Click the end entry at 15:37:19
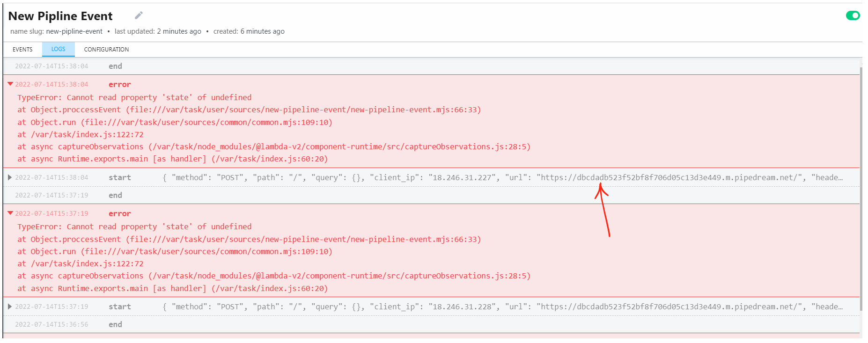 coord(115,195)
